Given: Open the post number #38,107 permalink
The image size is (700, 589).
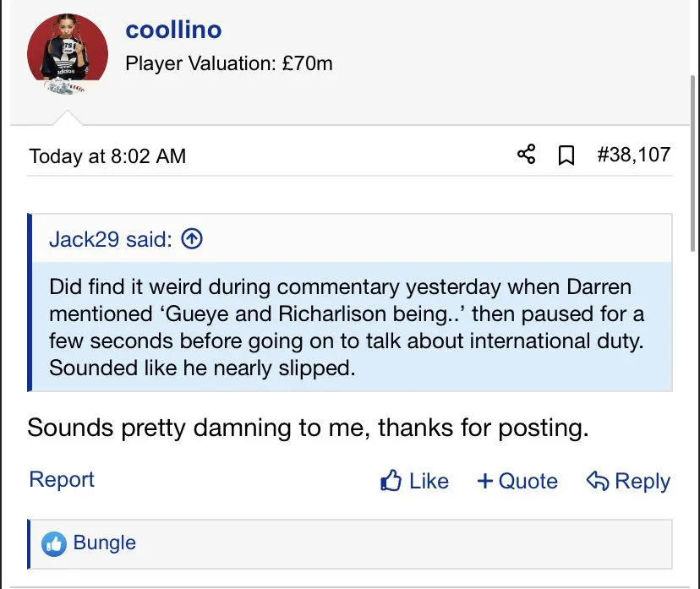Looking at the screenshot, I should click(x=633, y=155).
